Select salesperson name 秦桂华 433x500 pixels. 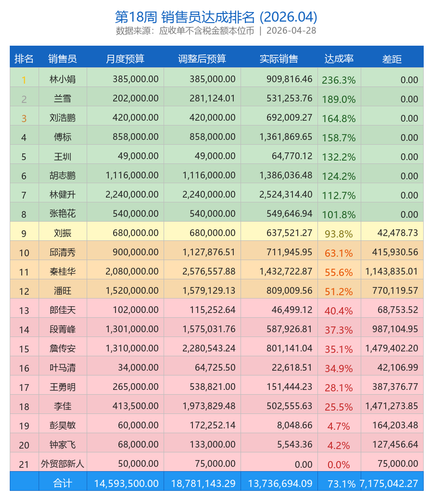[x=62, y=272]
